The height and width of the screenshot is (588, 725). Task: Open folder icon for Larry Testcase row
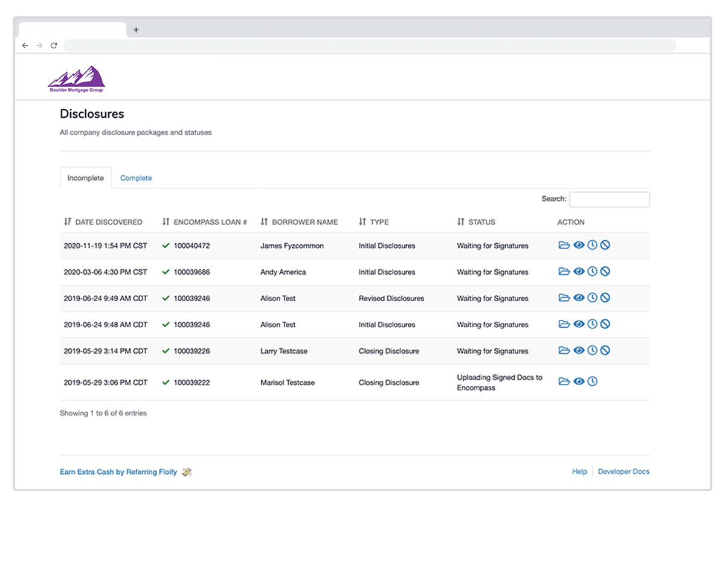pos(564,350)
